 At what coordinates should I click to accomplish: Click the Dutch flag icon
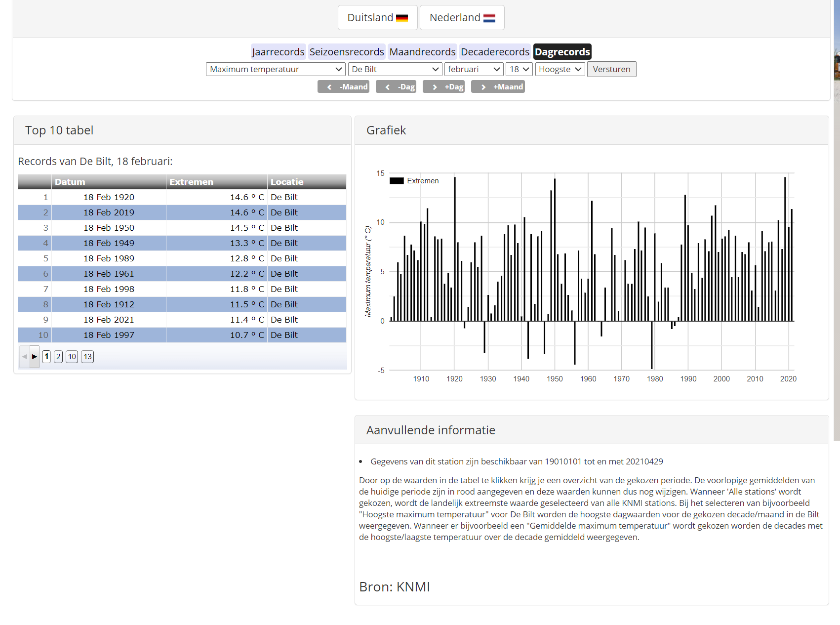489,18
